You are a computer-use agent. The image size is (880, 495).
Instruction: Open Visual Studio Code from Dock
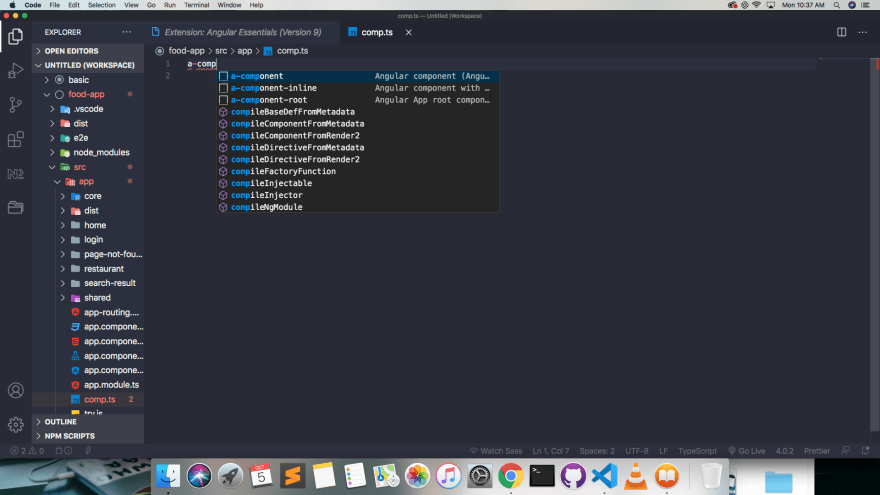click(x=604, y=476)
